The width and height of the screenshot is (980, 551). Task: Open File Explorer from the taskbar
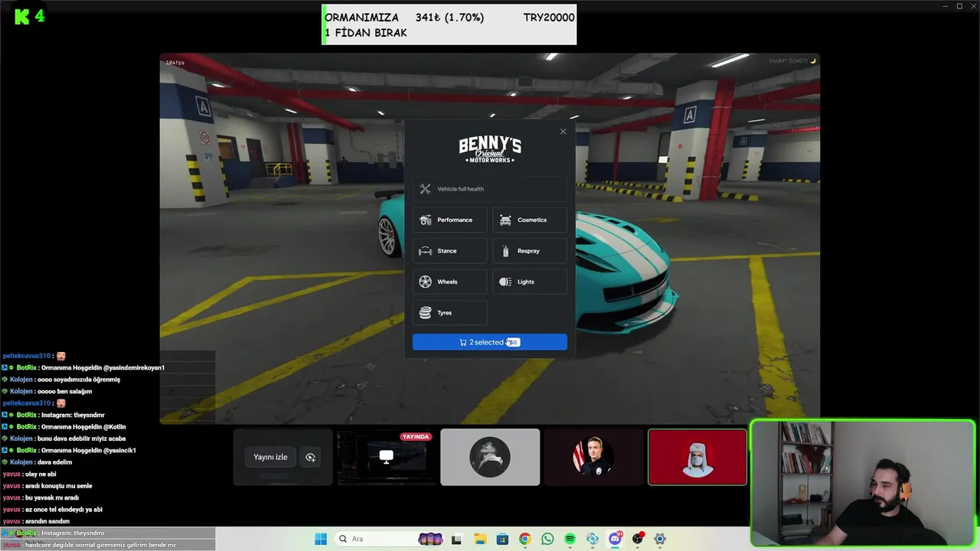pyautogui.click(x=480, y=539)
